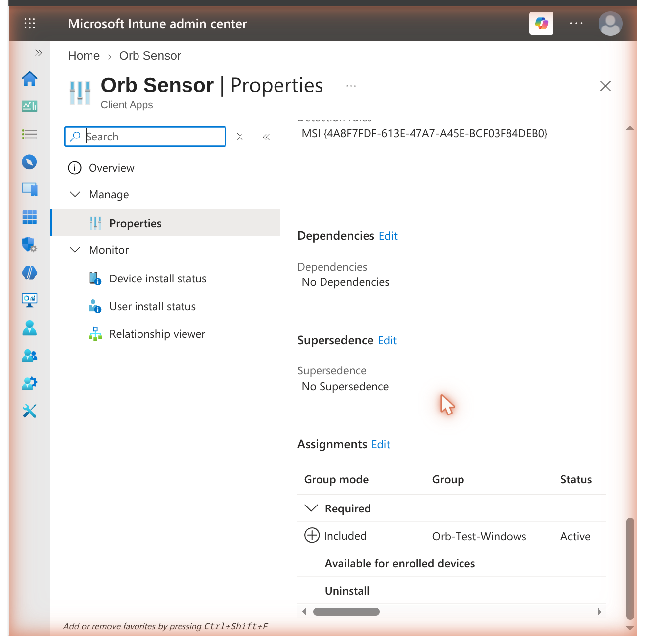Click the Orb-Test-Windows group cell
The image size is (645, 644).
(479, 536)
